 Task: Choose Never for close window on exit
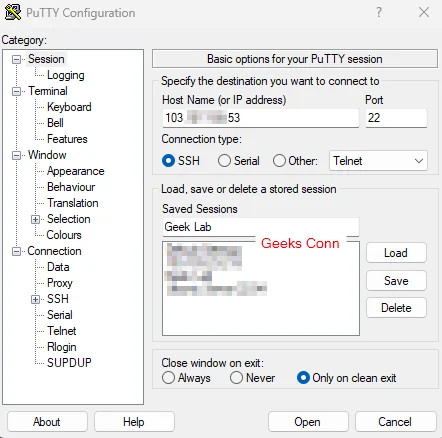236,378
